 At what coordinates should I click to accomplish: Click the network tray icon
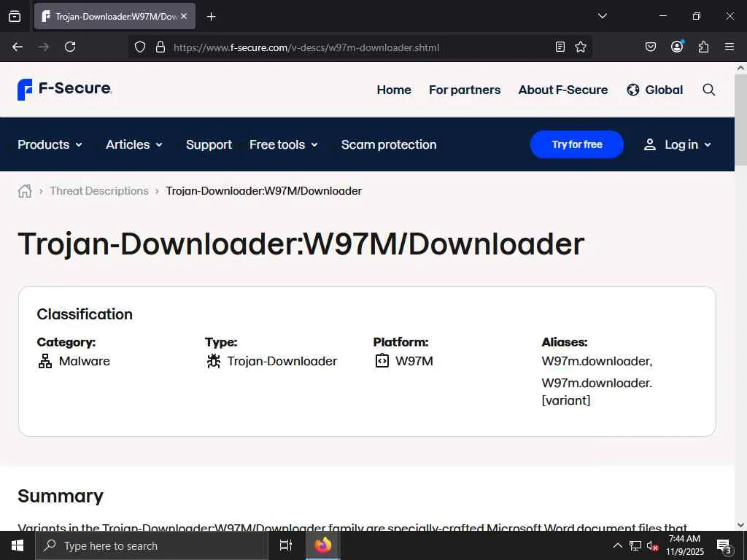coord(635,546)
